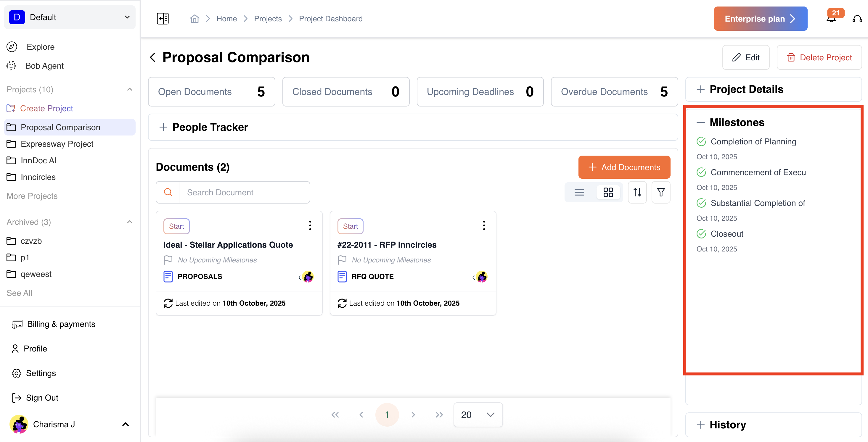Click the Add Documents button
The image size is (868, 442).
pyautogui.click(x=624, y=167)
